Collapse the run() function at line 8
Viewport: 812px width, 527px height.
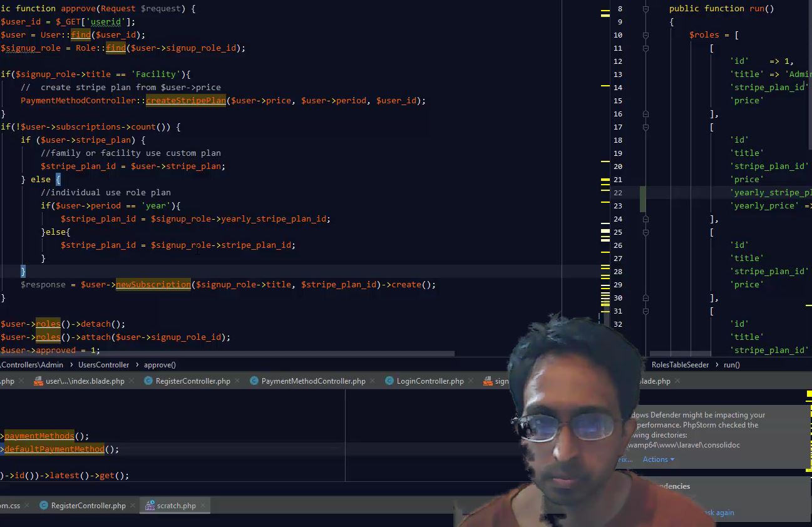point(645,9)
